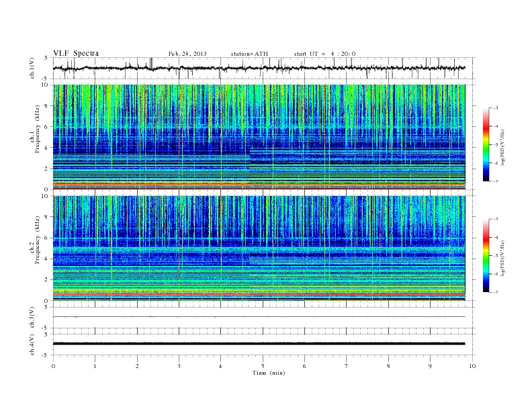Click the ch.1 spectrogram panel

259,137
